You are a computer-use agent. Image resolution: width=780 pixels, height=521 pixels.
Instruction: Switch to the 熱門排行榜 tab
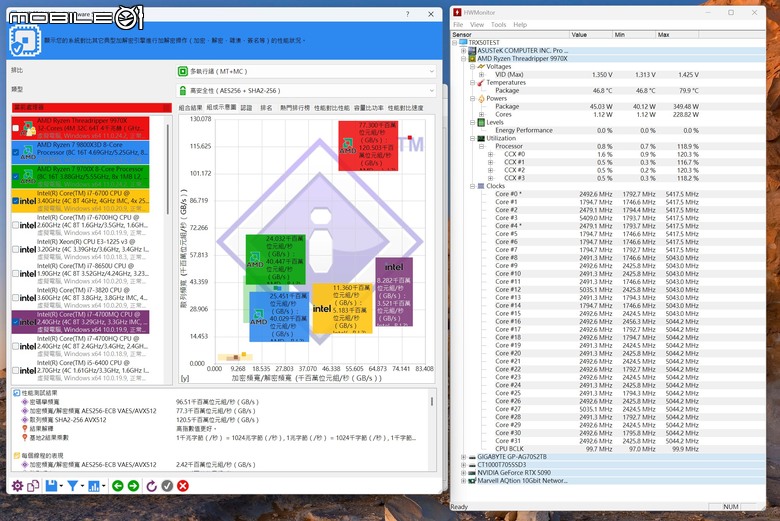click(x=295, y=108)
